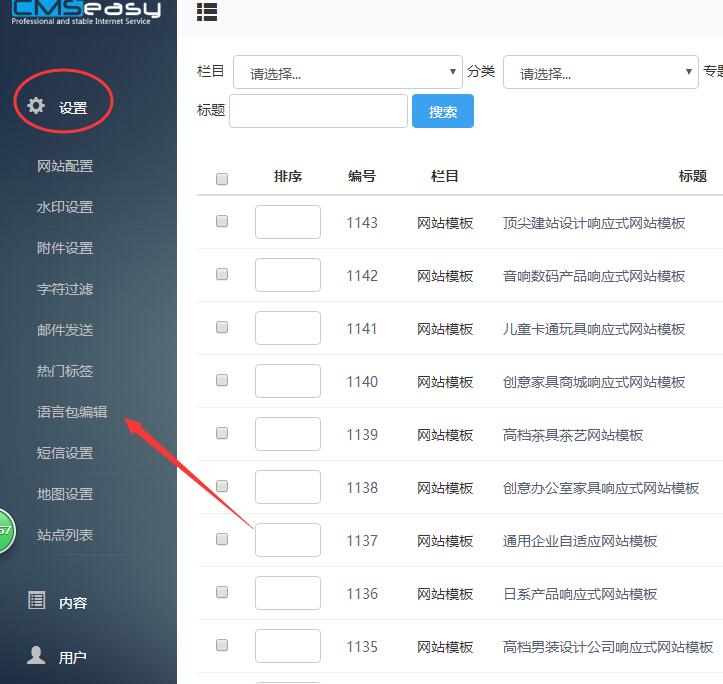Viewport: 723px width, 684px height.
Task: Open 水印设置 in the sidebar
Action: pyautogui.click(x=65, y=207)
